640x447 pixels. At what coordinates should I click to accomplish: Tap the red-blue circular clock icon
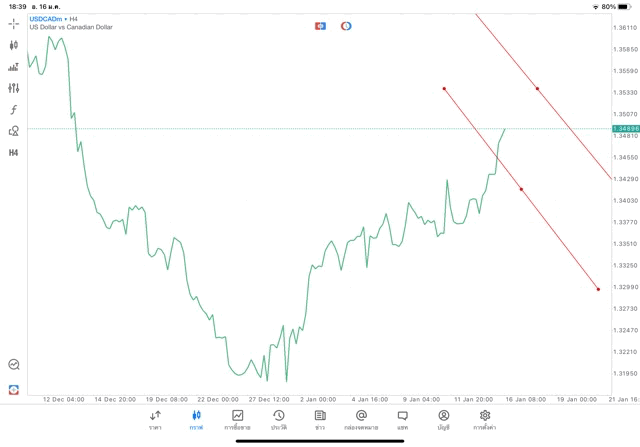[346, 25]
